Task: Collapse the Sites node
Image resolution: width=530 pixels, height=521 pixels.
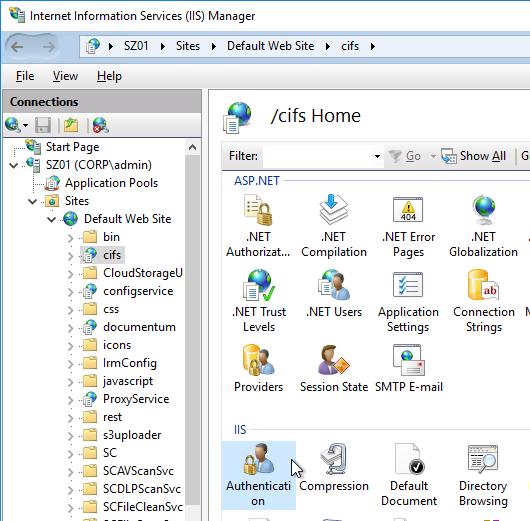Action: [x=32, y=202]
